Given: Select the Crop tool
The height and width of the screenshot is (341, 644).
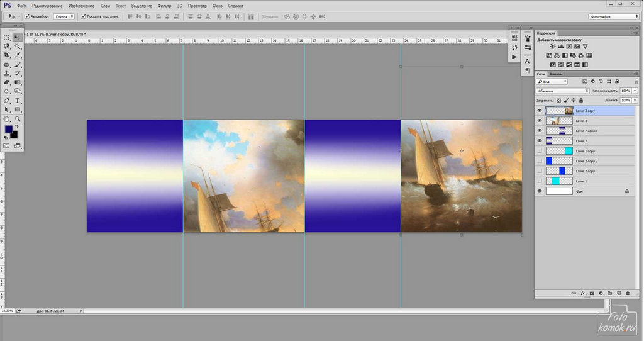Looking at the screenshot, I should [6, 55].
